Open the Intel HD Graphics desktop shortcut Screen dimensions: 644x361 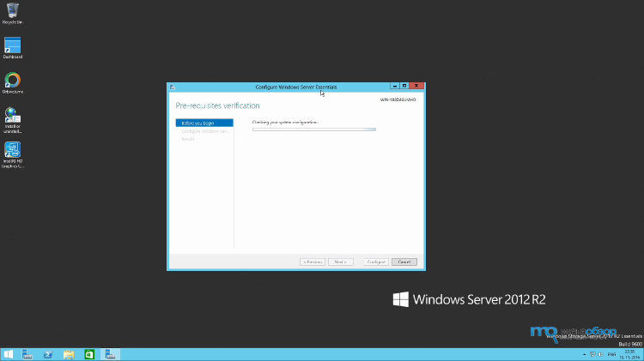(12, 154)
